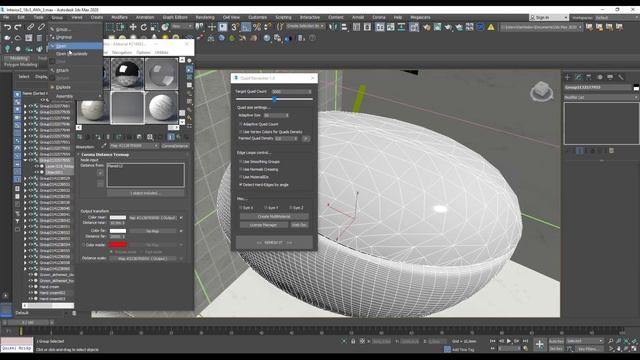Viewport: 640px width, 360px height.
Task: Click the red Color inside swatch
Action: point(118,244)
